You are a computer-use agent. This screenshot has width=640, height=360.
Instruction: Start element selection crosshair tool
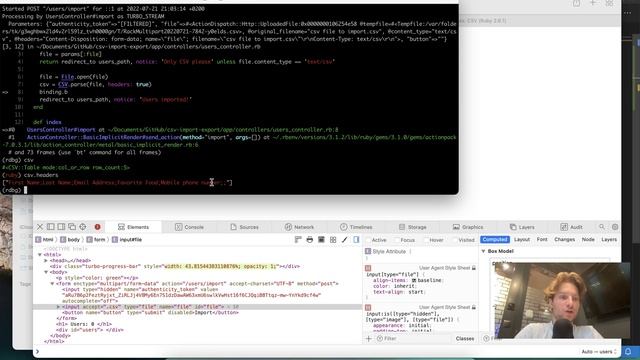(83, 227)
